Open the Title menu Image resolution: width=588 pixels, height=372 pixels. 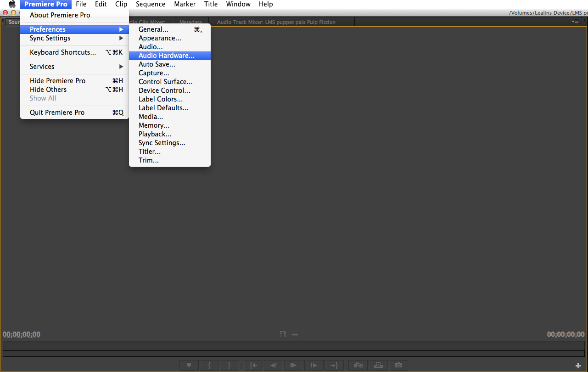pyautogui.click(x=211, y=4)
